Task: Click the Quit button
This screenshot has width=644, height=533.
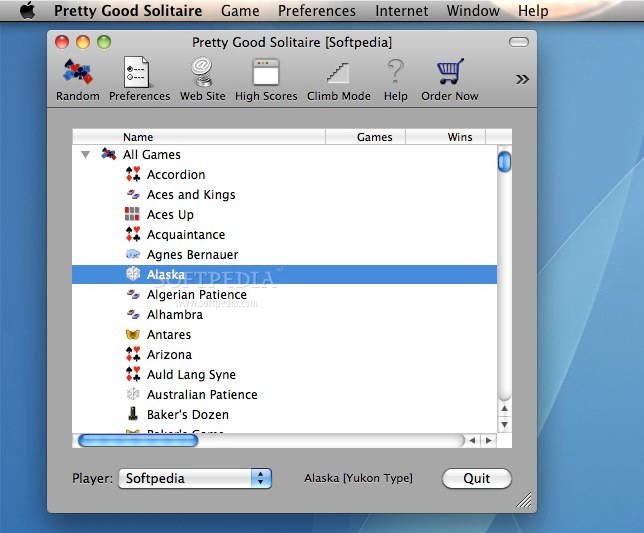Action: pos(477,478)
